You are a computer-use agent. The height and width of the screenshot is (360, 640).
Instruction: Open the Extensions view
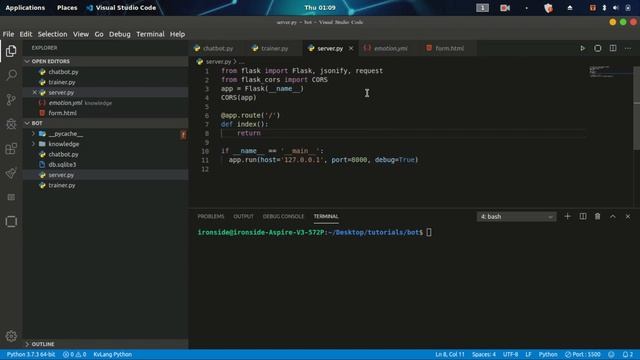[x=11, y=149]
